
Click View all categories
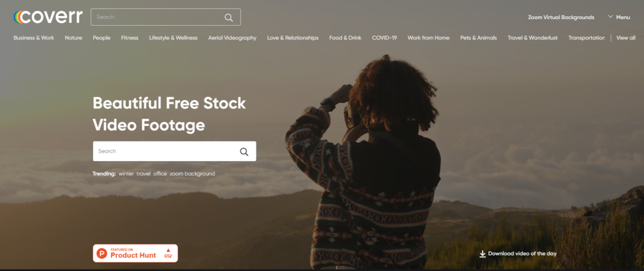626,38
